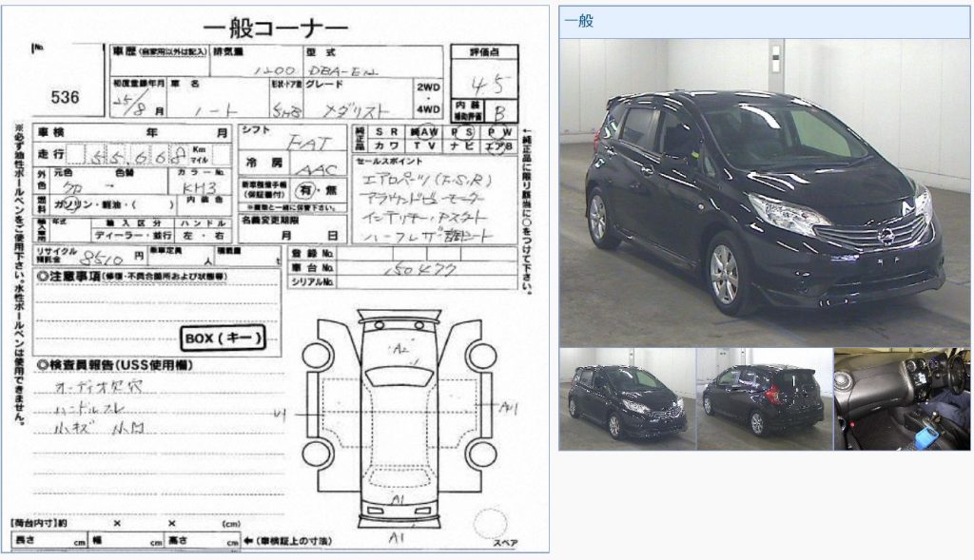Image resolution: width=974 pixels, height=560 pixels.
Task: Click the セールスポイント heading
Action: 389,162
